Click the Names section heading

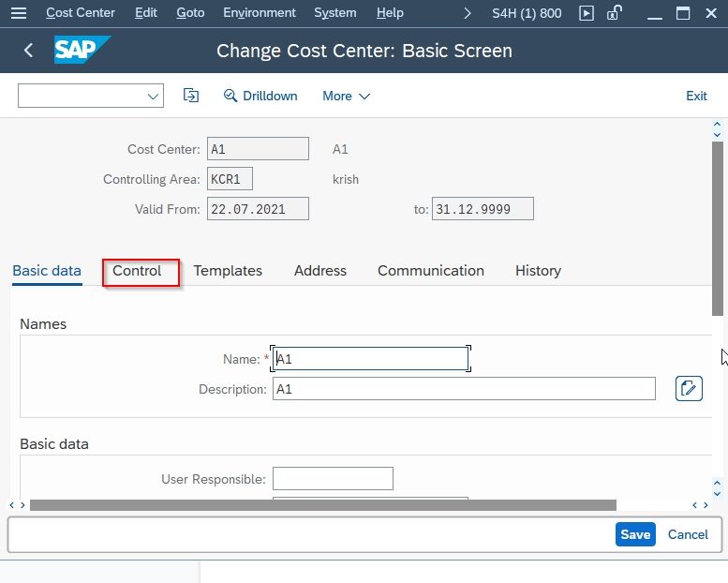pyautogui.click(x=43, y=323)
